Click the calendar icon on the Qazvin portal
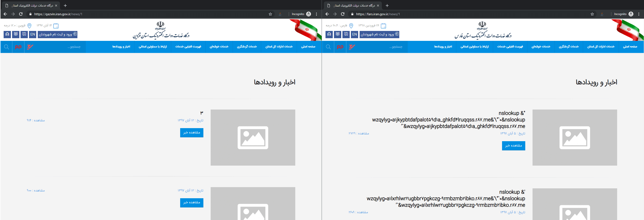The height and width of the screenshot is (220, 644). click(x=57, y=25)
